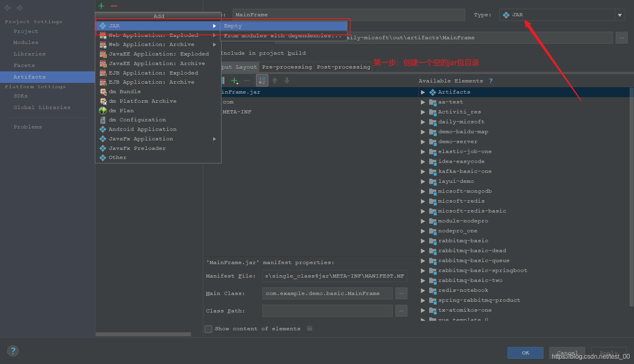634x364 pixels.
Task: Click the Manifest File path field
Action: coord(335,276)
